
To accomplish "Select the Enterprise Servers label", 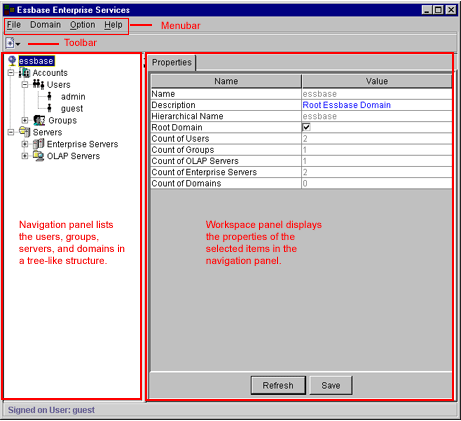I will coord(82,144).
